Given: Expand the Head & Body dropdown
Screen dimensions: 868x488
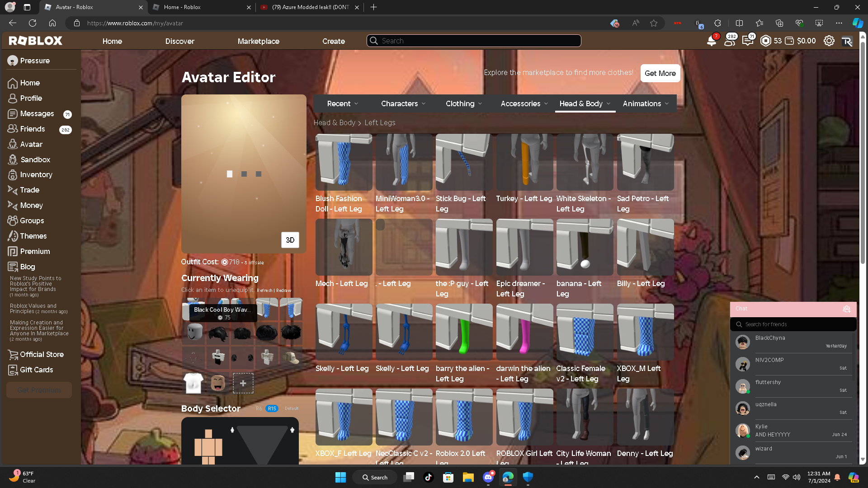Looking at the screenshot, I should pyautogui.click(x=585, y=103).
